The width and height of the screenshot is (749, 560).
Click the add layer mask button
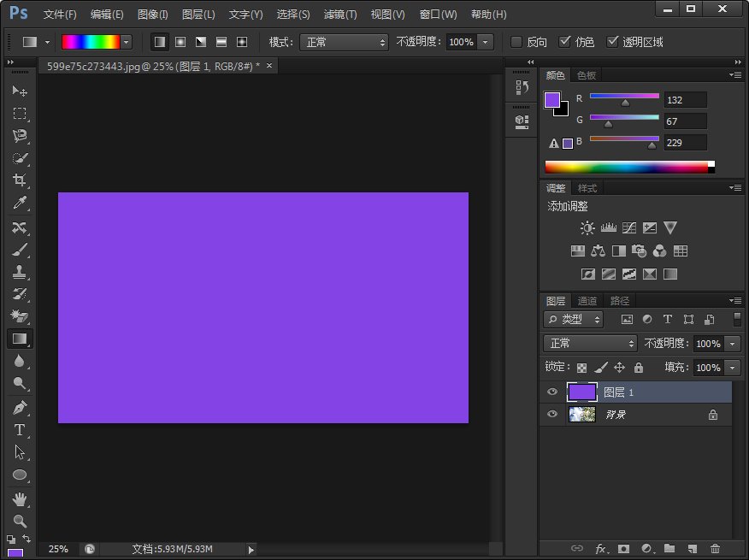[623, 550]
